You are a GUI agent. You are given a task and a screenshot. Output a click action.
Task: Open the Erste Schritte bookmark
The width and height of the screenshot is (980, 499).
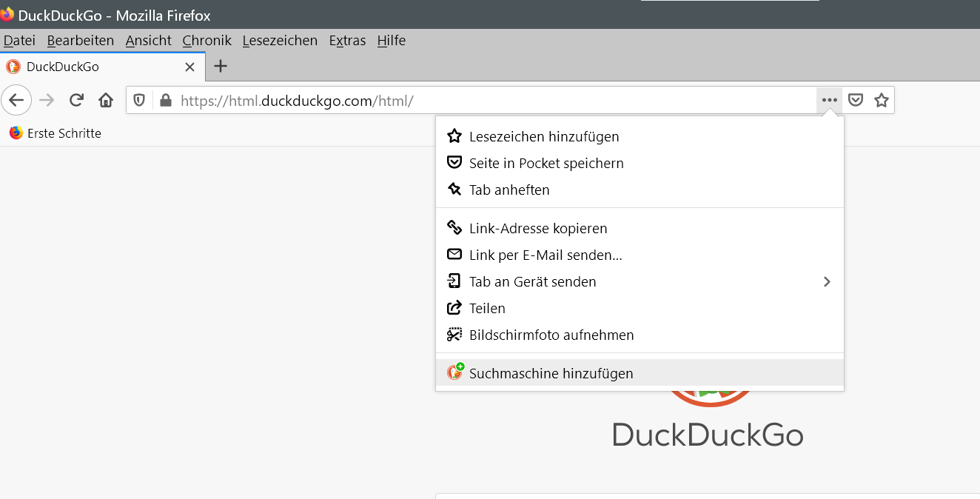click(x=56, y=133)
